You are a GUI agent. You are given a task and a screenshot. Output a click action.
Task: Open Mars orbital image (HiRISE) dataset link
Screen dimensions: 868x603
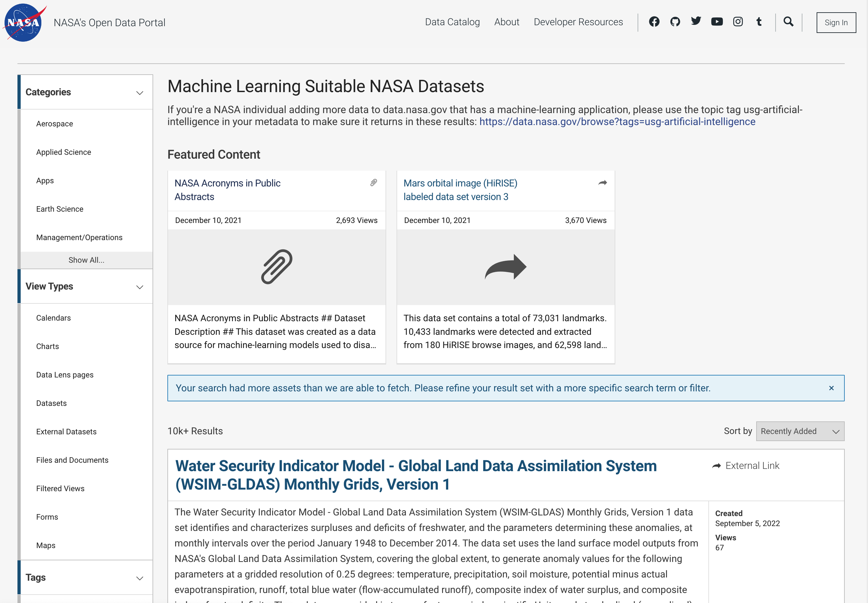coord(460,190)
